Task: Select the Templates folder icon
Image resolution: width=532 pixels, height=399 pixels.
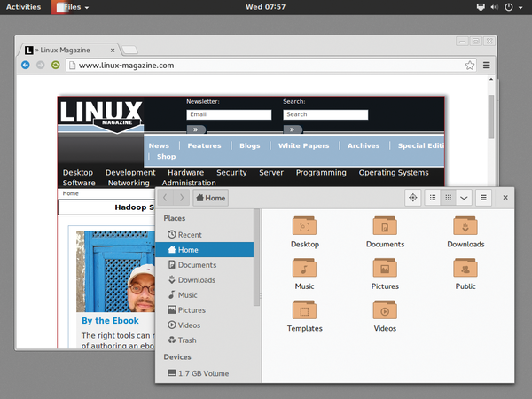Action: click(x=304, y=310)
